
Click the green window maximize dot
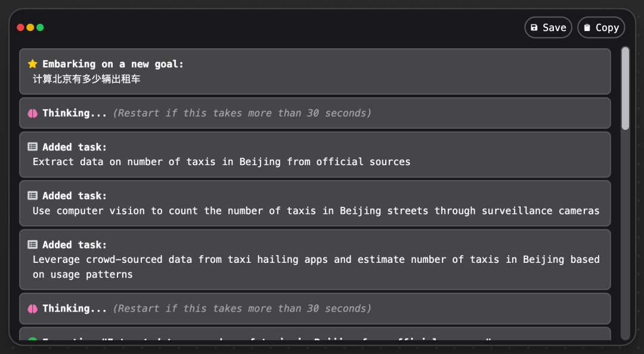pyautogui.click(x=41, y=27)
